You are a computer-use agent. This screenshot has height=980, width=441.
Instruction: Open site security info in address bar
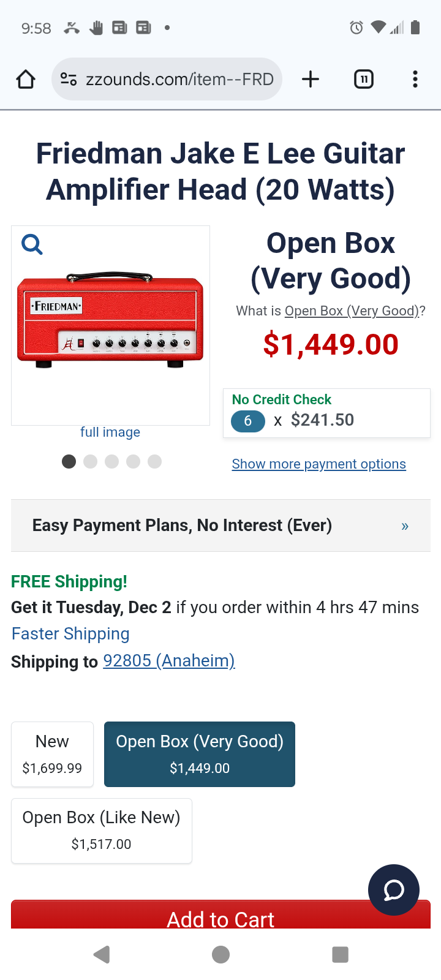(69, 79)
